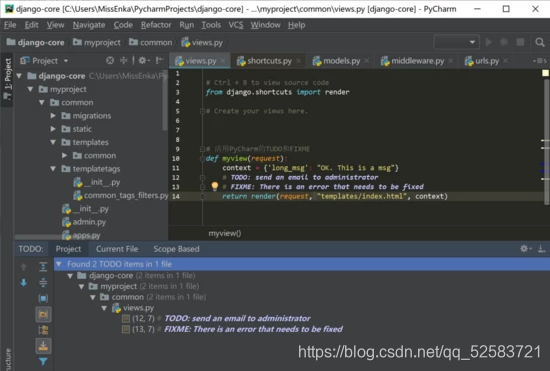The height and width of the screenshot is (371, 550).
Task: Toggle the Autoscroll to Source icon
Action: (x=43, y=346)
